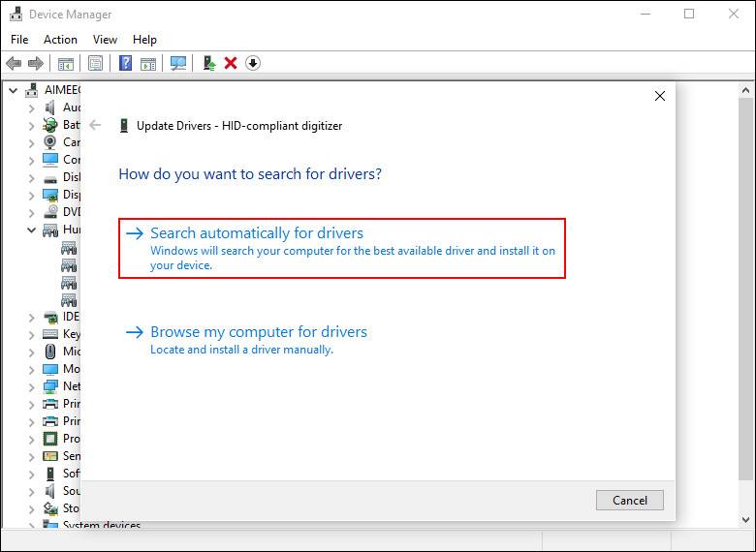Click the Cancel button in Update Drivers dialog

point(630,500)
